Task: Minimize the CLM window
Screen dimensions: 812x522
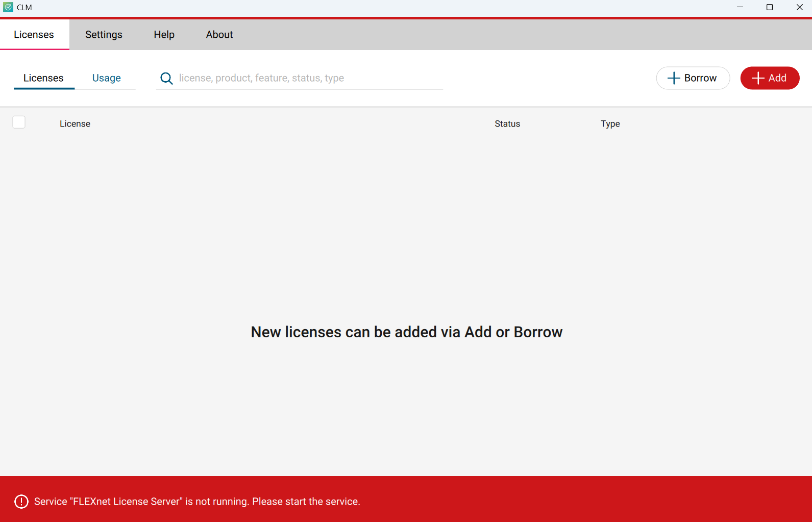Action: coord(740,7)
